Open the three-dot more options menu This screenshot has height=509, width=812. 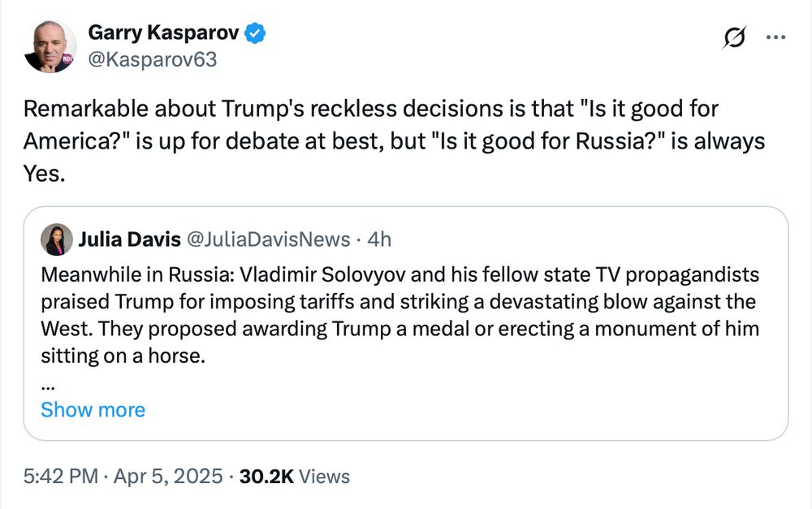pyautogui.click(x=776, y=37)
